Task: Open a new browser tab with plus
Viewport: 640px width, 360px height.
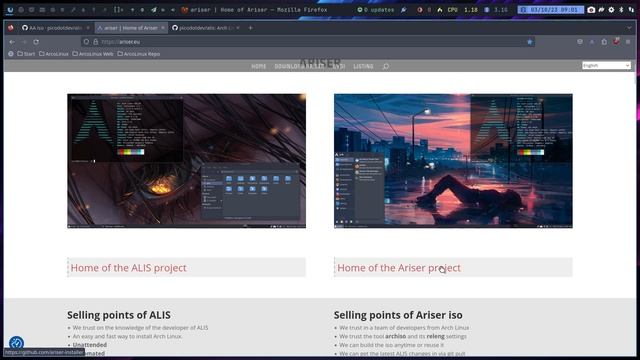Action: [x=250, y=28]
